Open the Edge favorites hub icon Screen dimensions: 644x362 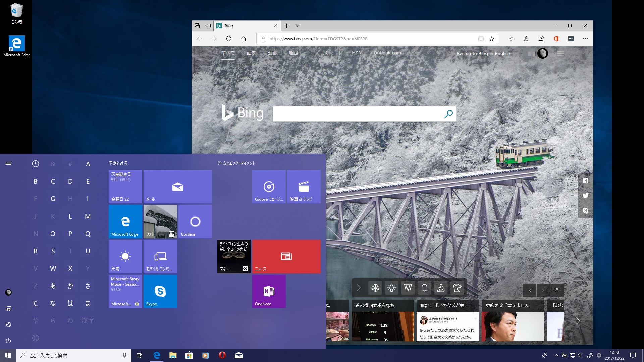[512, 39]
